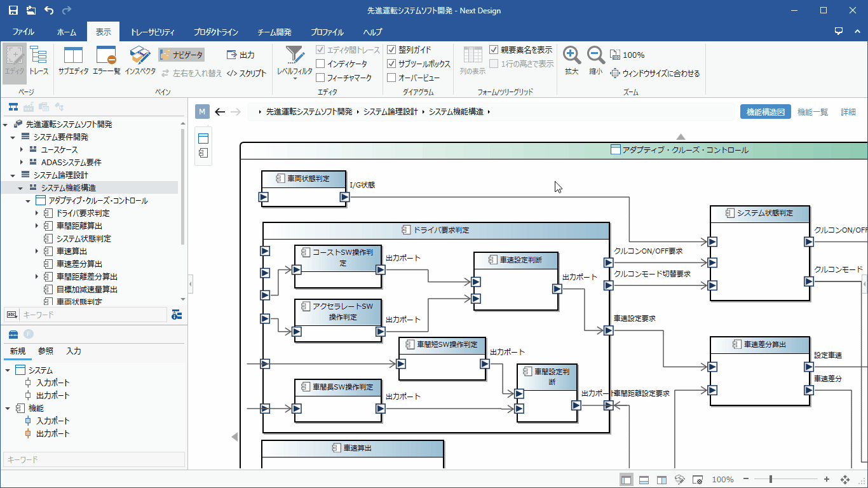Select 入力ポート under システム in toolbox

click(x=53, y=383)
